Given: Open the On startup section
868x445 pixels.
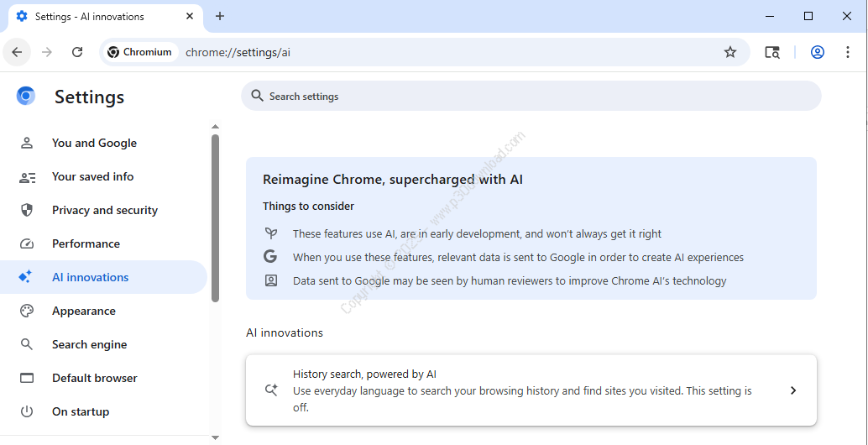Looking at the screenshot, I should [x=81, y=411].
